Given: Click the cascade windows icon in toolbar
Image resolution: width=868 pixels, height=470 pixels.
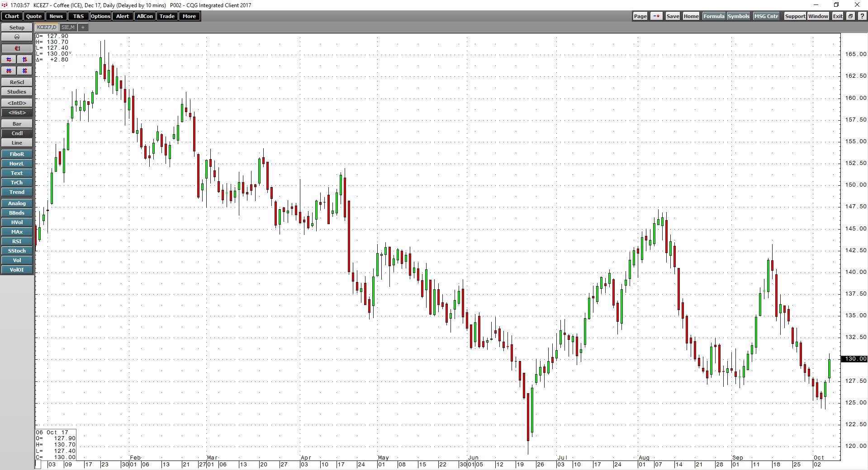Looking at the screenshot, I should tap(850, 16).
